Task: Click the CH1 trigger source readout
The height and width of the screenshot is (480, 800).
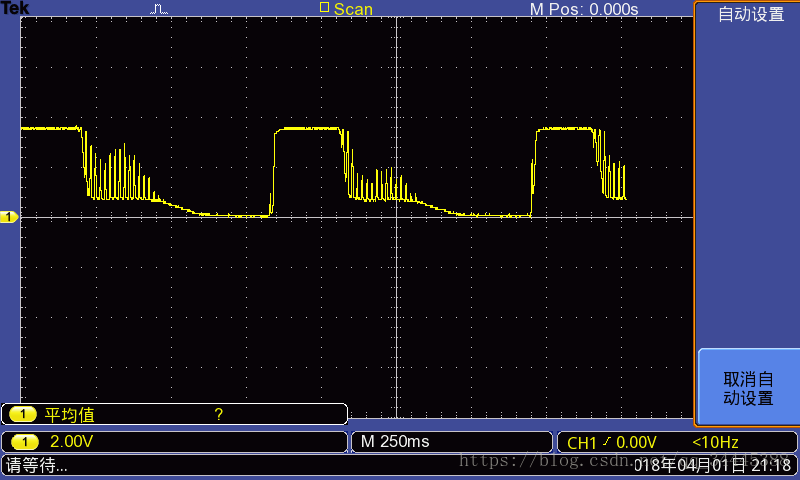Action: click(582, 443)
